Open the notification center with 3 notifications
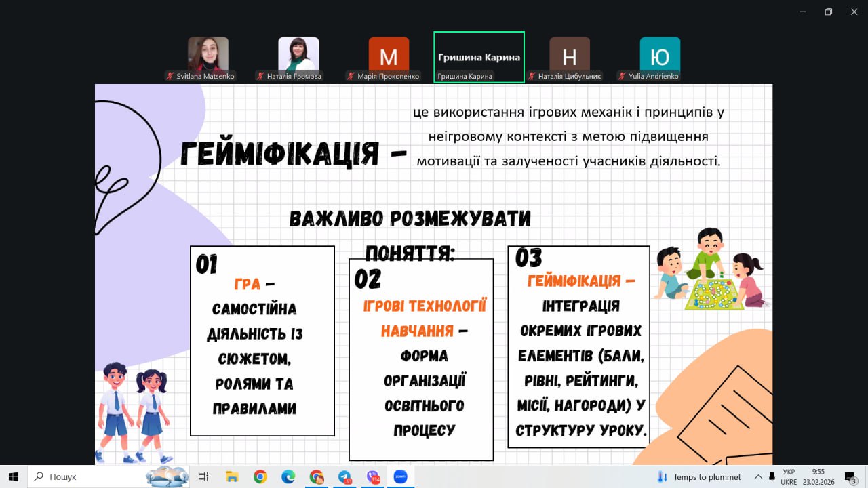 coord(850,476)
